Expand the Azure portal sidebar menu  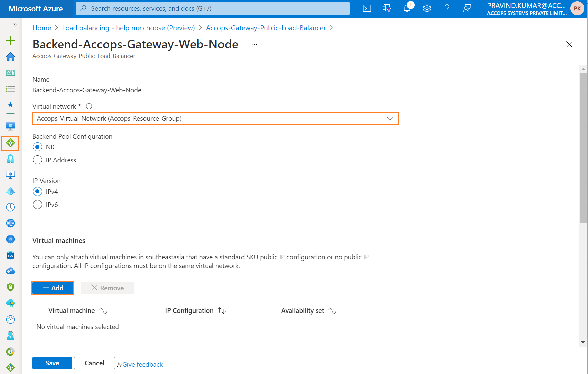(15, 25)
